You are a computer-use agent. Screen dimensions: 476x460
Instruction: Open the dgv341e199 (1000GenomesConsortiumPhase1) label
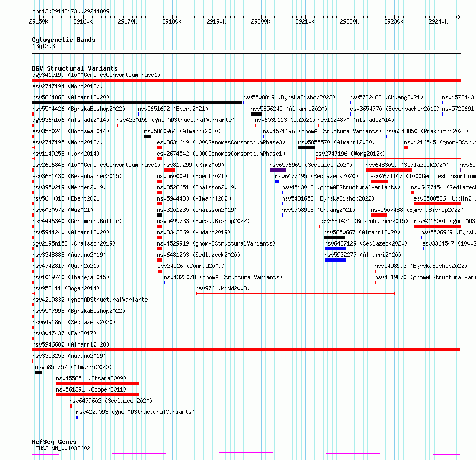click(x=96, y=75)
